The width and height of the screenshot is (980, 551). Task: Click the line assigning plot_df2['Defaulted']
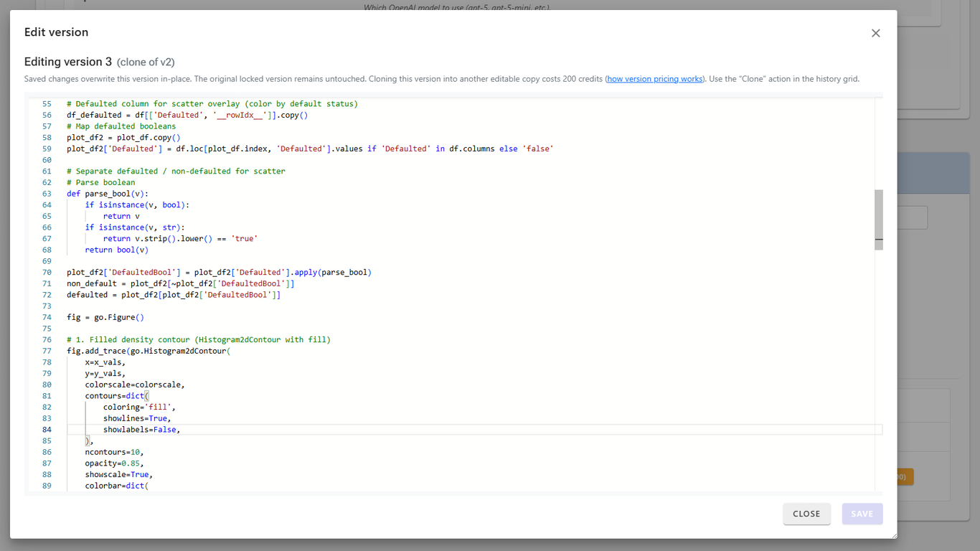click(310, 149)
